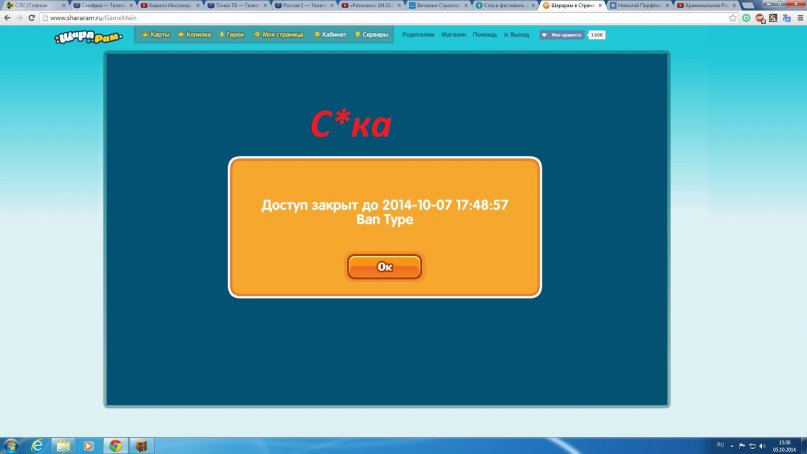Open a new browser tab
The image size is (807, 454).
pyautogui.click(x=748, y=5)
